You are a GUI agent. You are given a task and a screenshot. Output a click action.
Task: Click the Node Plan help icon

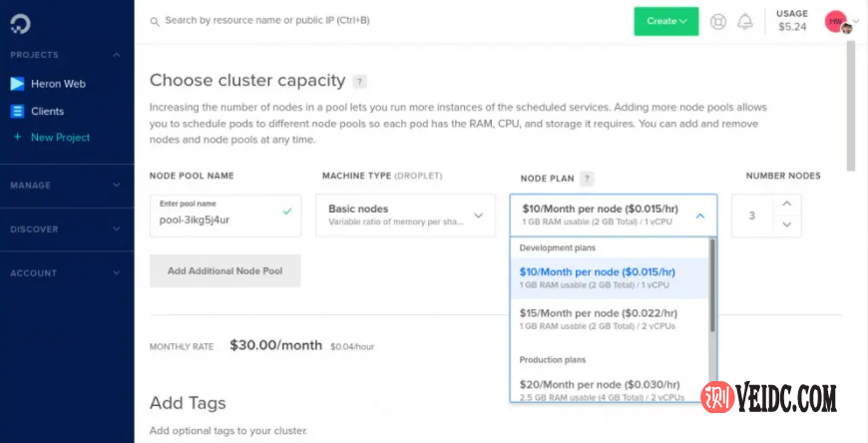(x=588, y=178)
